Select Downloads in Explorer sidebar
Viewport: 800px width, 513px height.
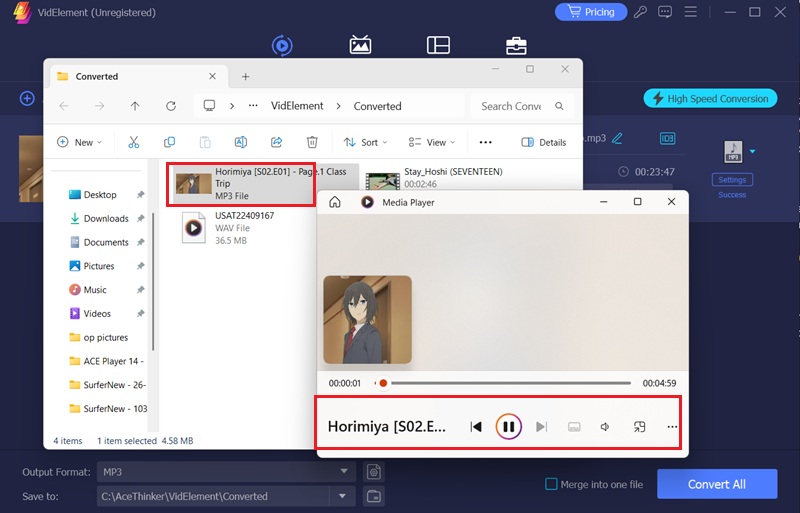[x=106, y=218]
